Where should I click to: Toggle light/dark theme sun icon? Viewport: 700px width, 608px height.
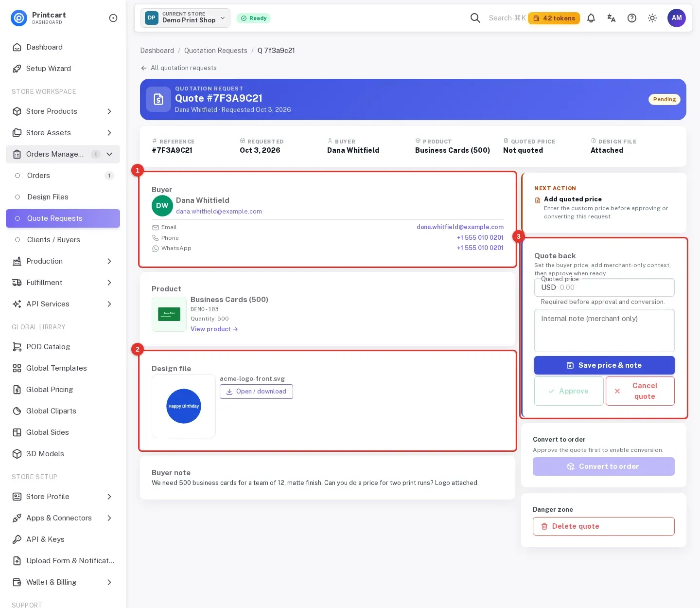[652, 18]
